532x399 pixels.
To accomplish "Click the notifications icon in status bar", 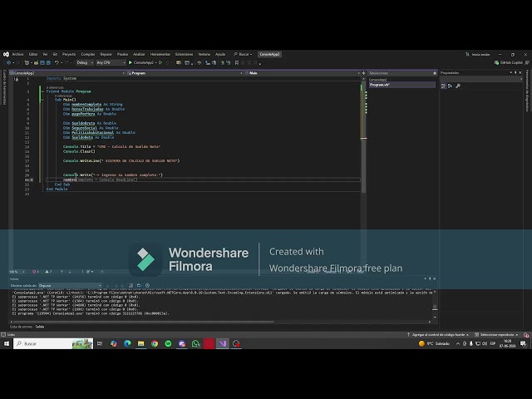I will pos(526,335).
